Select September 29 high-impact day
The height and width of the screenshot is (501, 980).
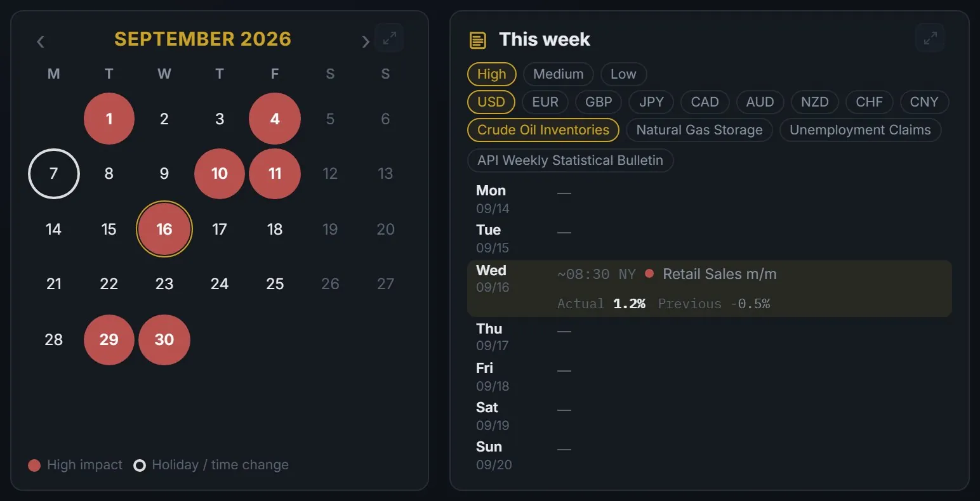pos(109,340)
